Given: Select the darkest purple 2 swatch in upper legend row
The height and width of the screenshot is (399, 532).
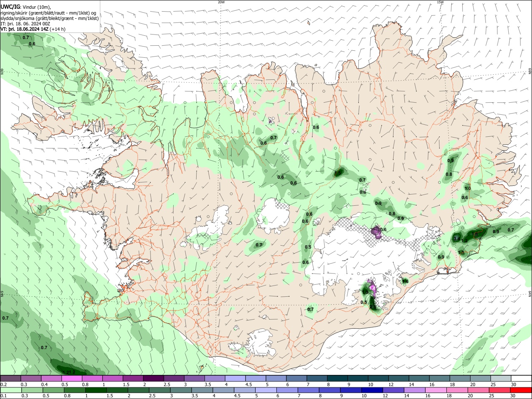Looking at the screenshot, I should pyautogui.click(x=153, y=379).
